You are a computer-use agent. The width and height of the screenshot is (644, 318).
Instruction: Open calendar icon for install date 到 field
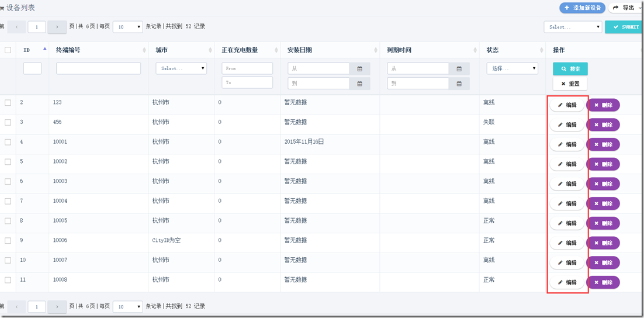(360, 84)
